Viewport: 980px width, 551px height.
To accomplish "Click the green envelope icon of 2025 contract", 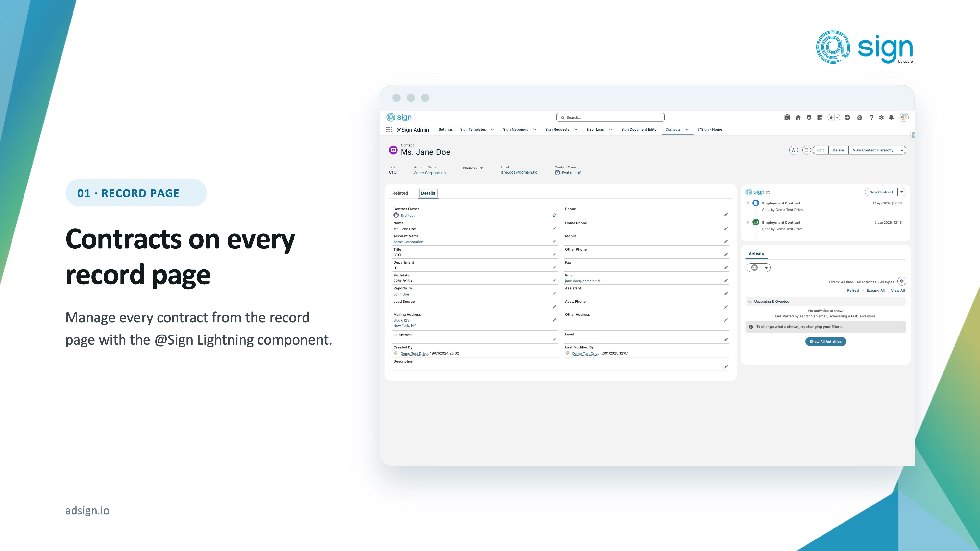I will pos(756,222).
